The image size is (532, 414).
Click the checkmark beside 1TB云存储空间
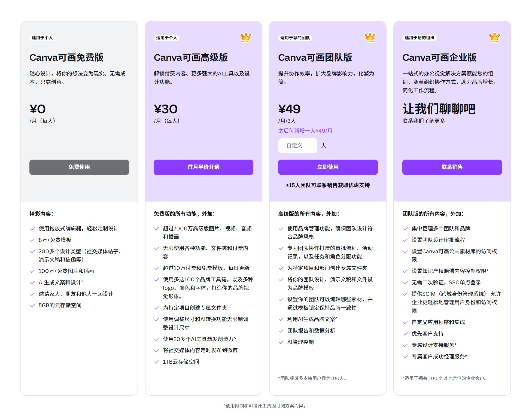pos(157,362)
